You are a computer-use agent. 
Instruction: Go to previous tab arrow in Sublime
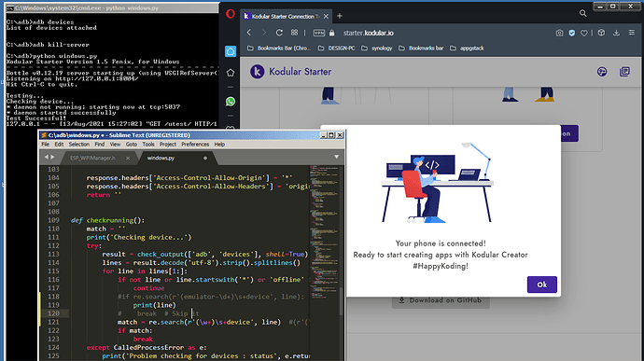pyautogui.click(x=47, y=157)
